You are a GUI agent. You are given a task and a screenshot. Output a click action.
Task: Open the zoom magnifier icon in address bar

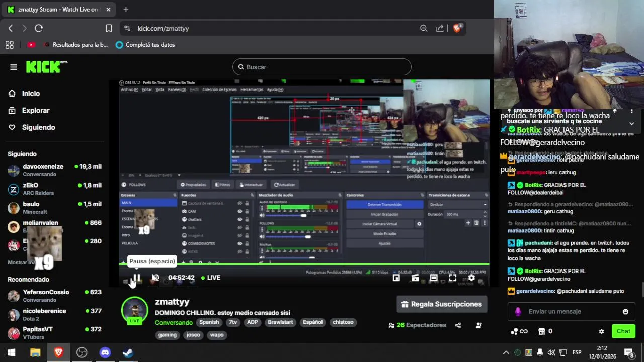point(424,28)
